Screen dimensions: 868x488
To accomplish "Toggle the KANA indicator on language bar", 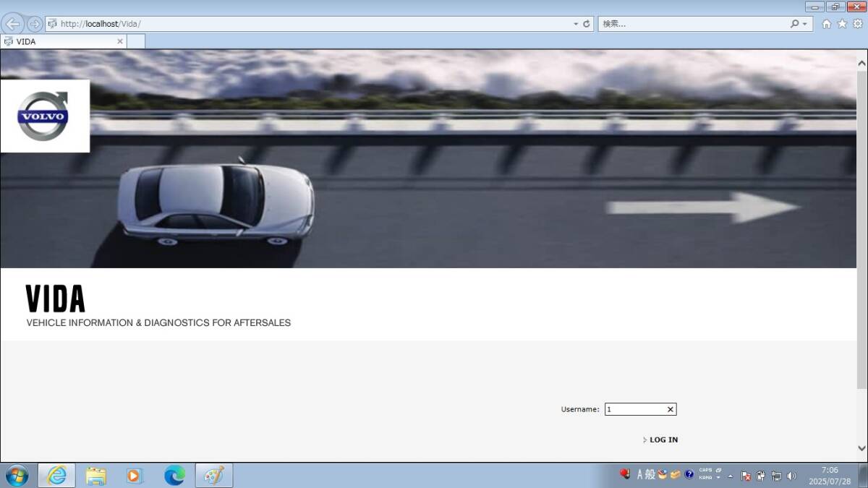I will (705, 478).
